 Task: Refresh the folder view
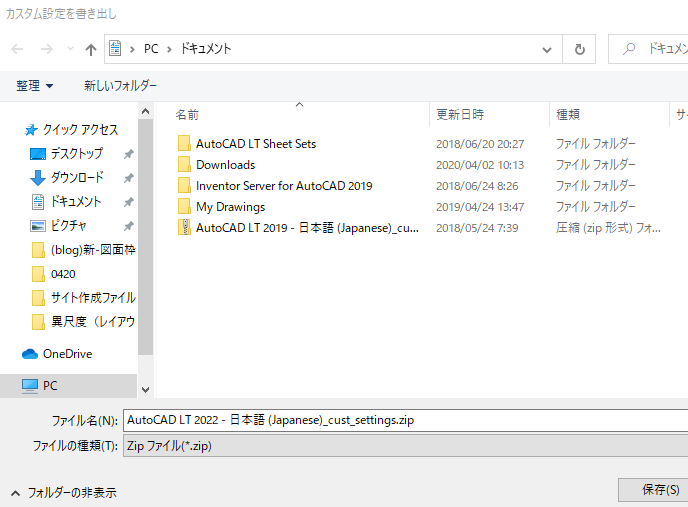pos(580,49)
